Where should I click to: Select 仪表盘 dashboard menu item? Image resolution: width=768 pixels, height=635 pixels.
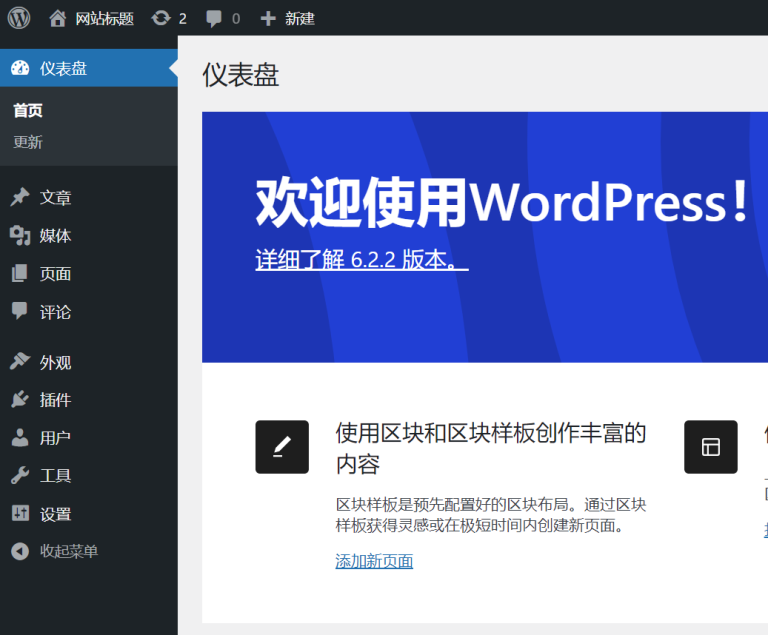pyautogui.click(x=63, y=68)
